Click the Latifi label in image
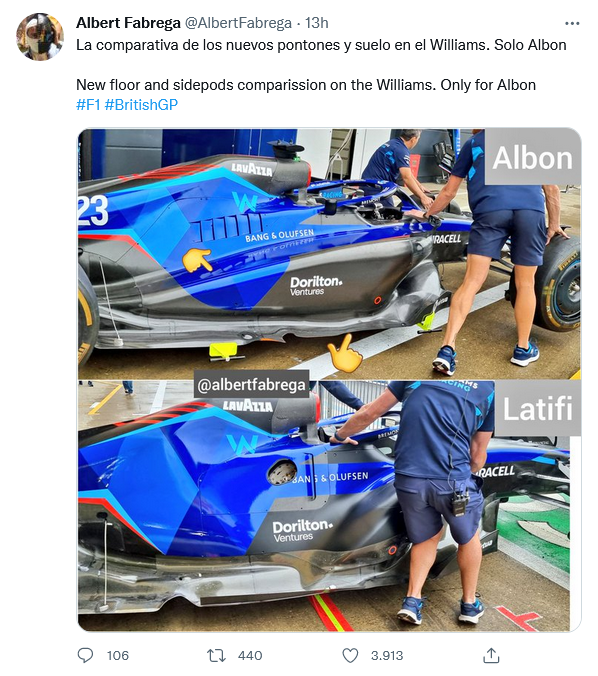 coord(538,408)
